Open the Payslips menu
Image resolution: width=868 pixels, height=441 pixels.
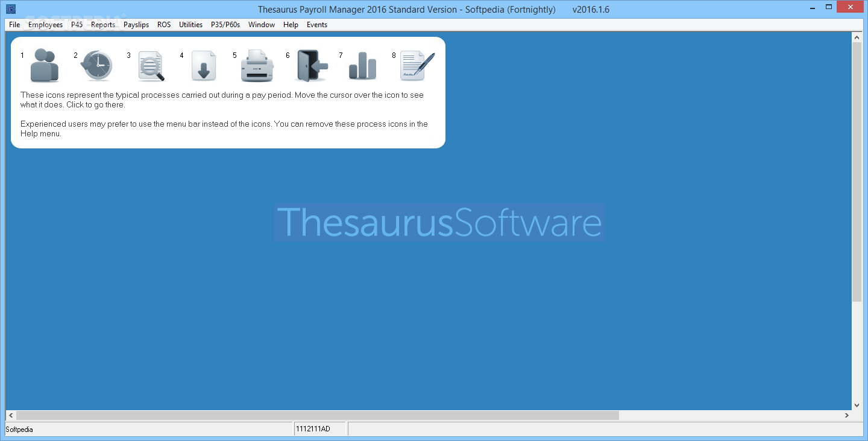[x=136, y=25]
